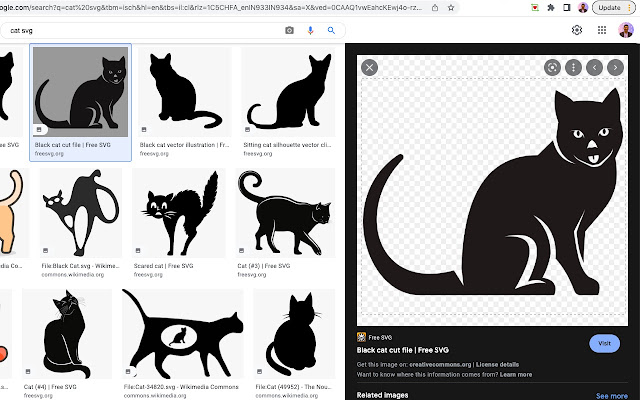Click the 'Related images' heading
The width and height of the screenshot is (640, 400).
[382, 395]
